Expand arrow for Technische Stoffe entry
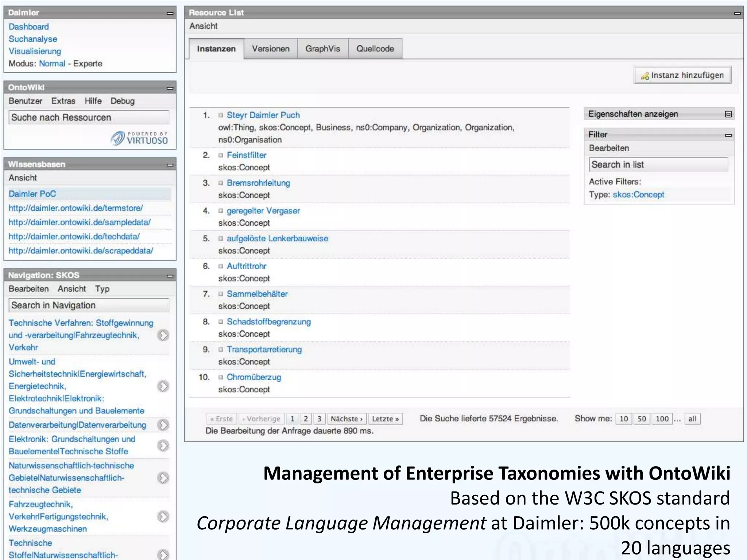The height and width of the screenshot is (560, 747). (x=163, y=554)
